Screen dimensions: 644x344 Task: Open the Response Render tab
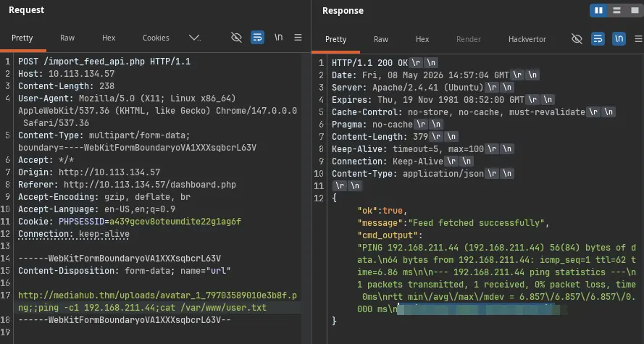click(469, 39)
